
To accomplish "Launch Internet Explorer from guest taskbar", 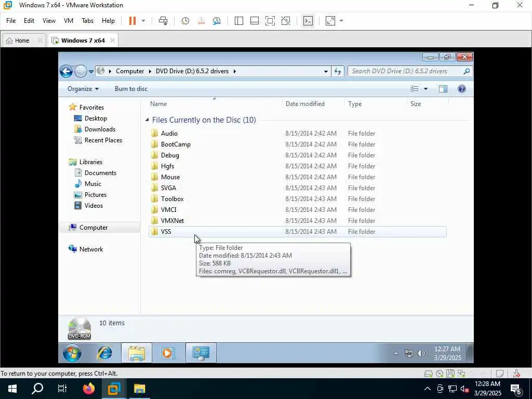I will [x=105, y=353].
